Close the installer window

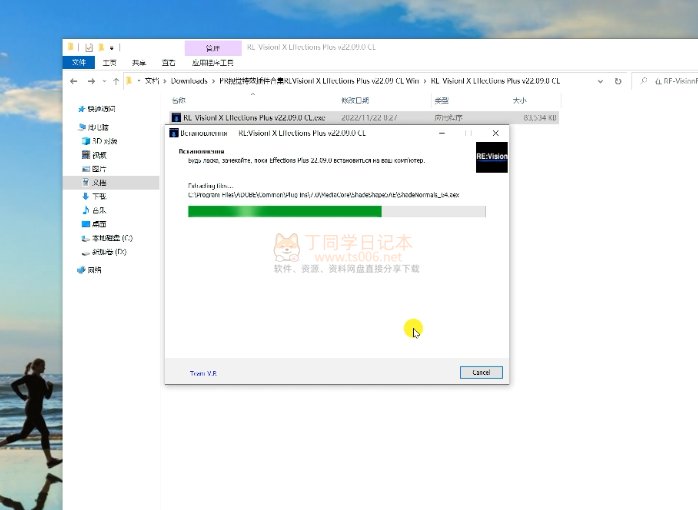point(495,133)
